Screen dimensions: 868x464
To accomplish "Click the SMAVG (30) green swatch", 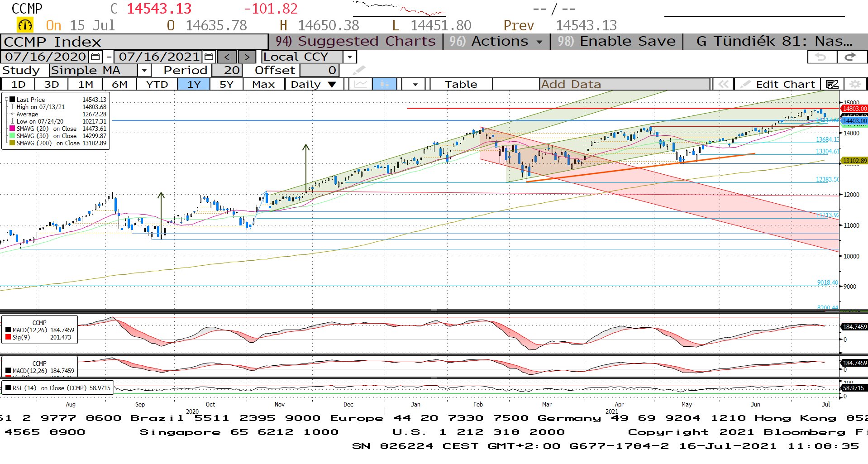I will [12, 136].
